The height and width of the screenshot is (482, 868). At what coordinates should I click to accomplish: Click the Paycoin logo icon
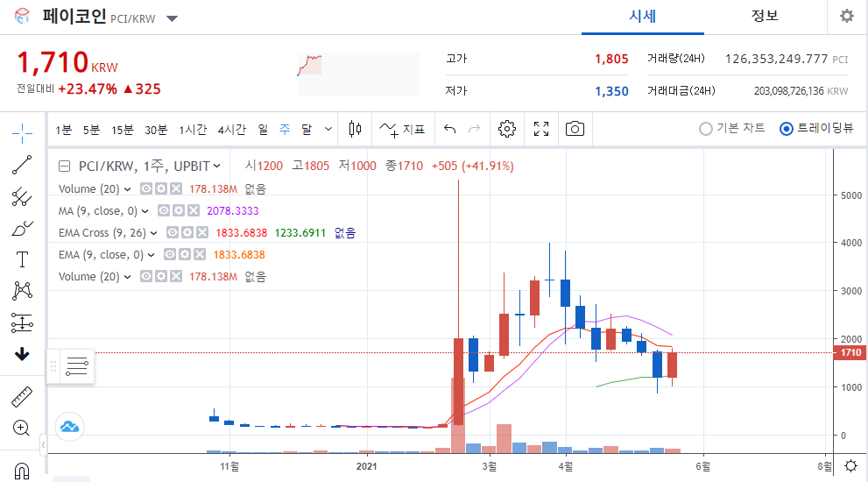pyautogui.click(x=22, y=16)
